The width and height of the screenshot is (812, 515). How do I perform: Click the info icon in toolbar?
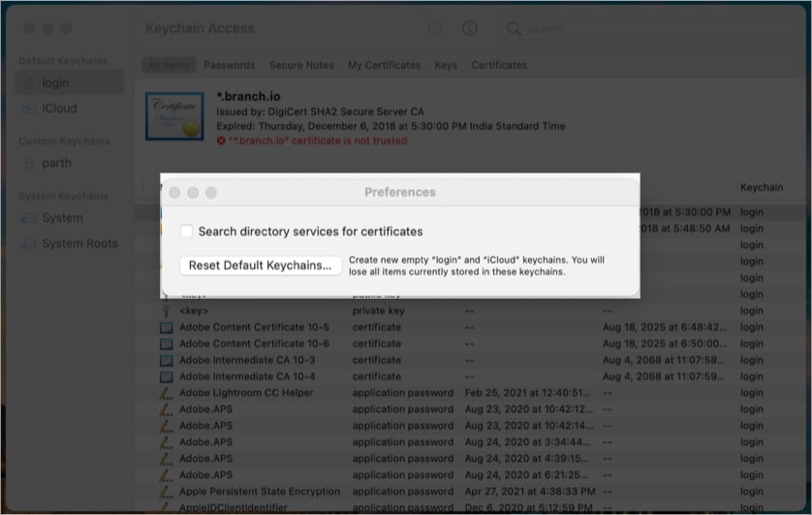click(469, 28)
